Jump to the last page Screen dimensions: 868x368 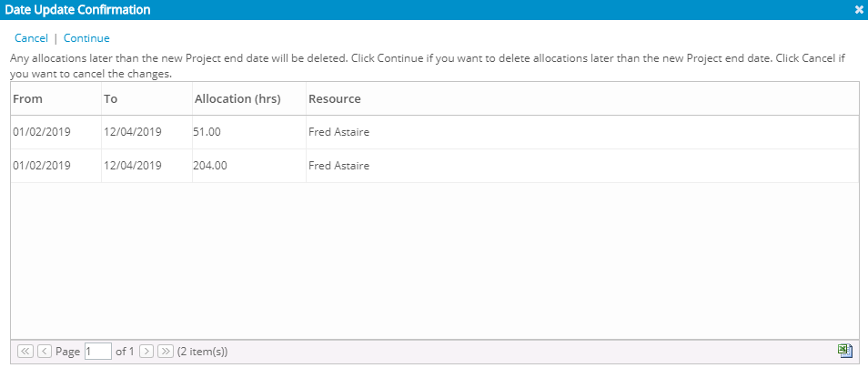coord(165,352)
